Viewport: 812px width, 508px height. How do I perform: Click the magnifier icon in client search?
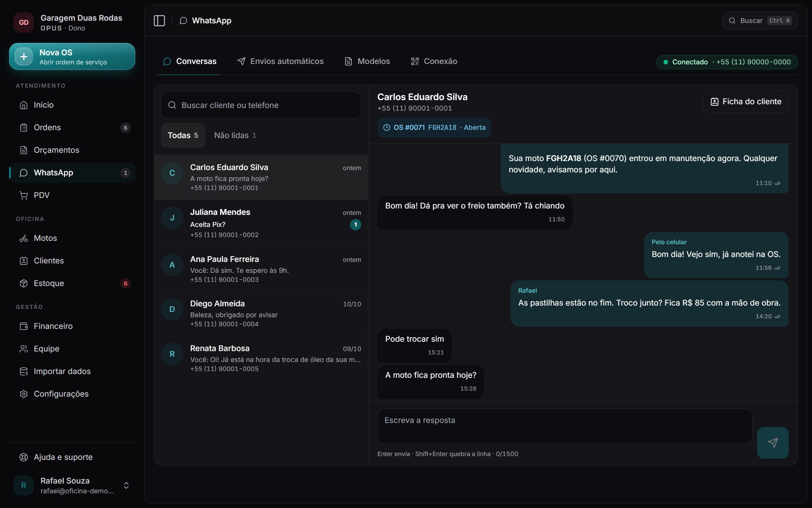[172, 105]
